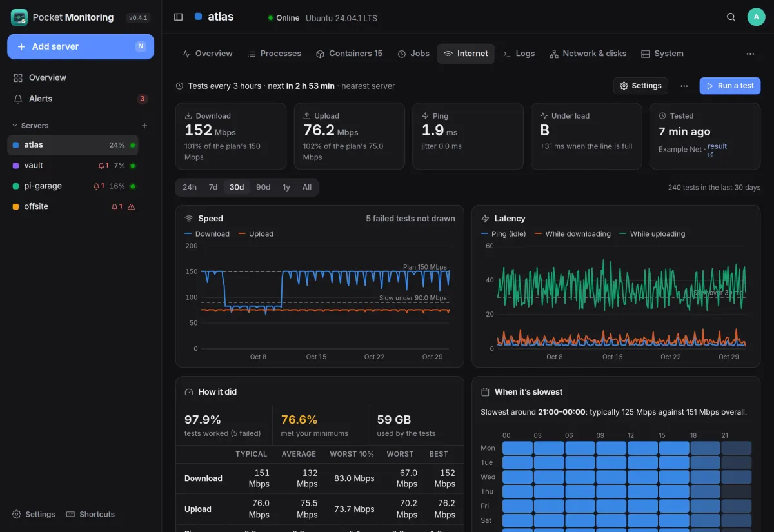The image size is (774, 532).
Task: Click the v0.4.1 version badge
Action: coord(139,18)
